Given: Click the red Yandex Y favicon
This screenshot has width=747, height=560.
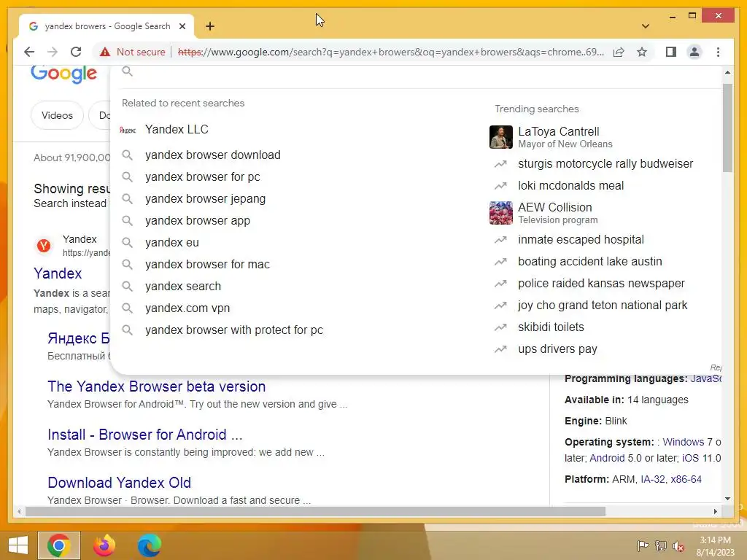Looking at the screenshot, I should click(x=44, y=246).
